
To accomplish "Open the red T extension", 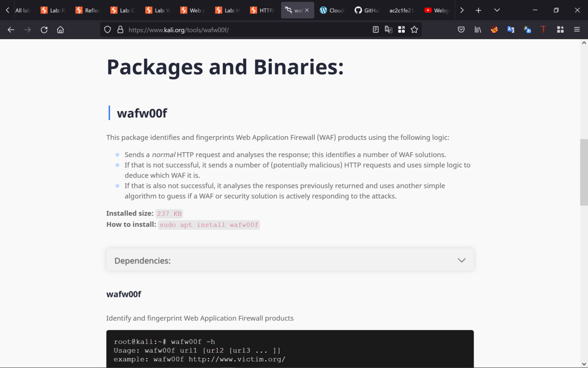I will click(543, 30).
